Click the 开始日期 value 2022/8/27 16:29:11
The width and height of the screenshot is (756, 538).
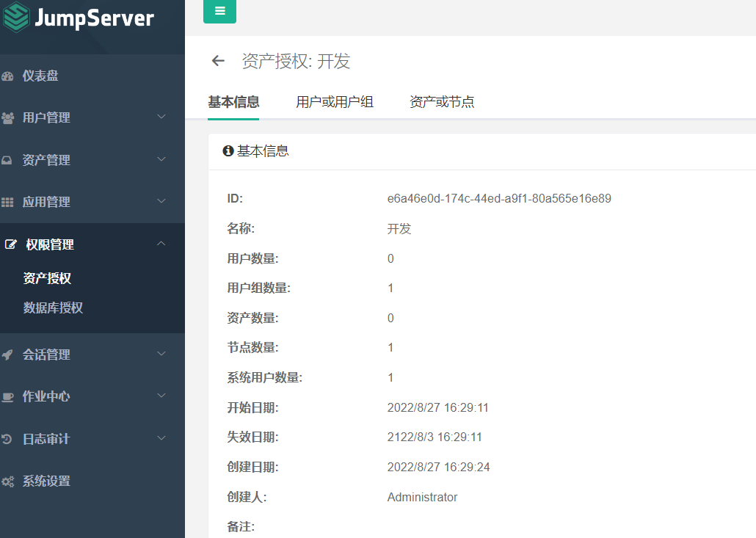pos(437,408)
